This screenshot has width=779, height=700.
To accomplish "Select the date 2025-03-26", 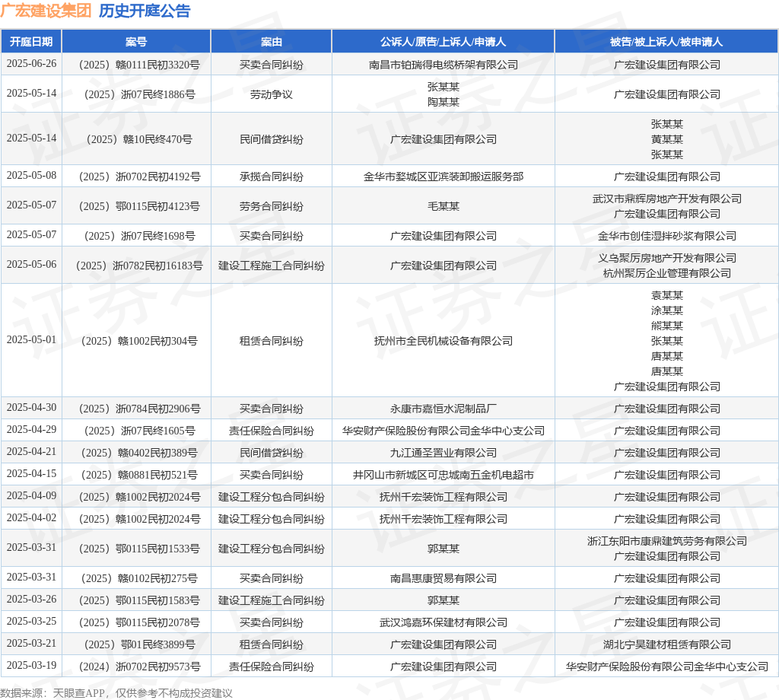I will tap(31, 599).
